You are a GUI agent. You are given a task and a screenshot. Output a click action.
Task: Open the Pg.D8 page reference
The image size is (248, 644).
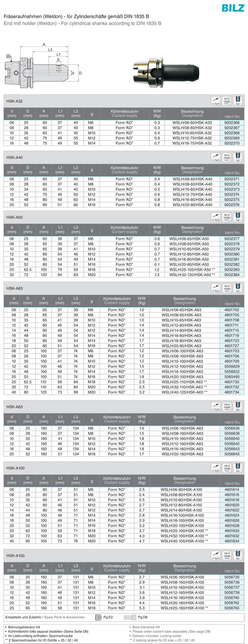(x=143, y=617)
